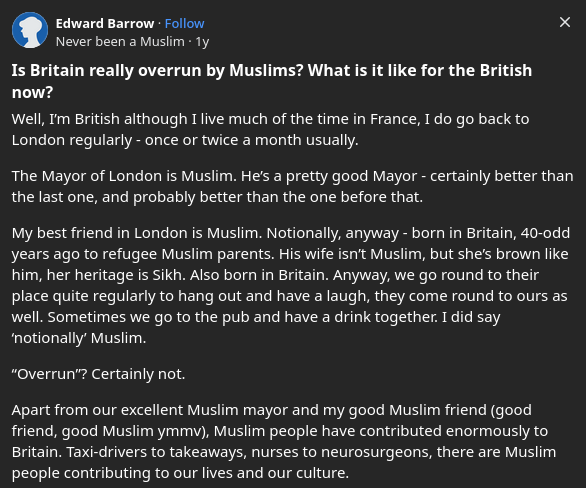The image size is (586, 488).
Task: Open the Edward Barrow author name link
Action: [105, 24]
